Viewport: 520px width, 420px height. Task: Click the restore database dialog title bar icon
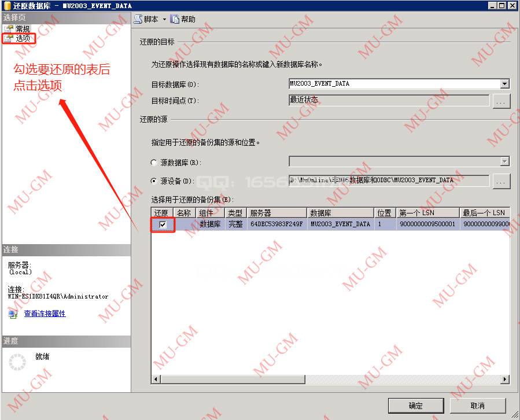coord(5,5)
